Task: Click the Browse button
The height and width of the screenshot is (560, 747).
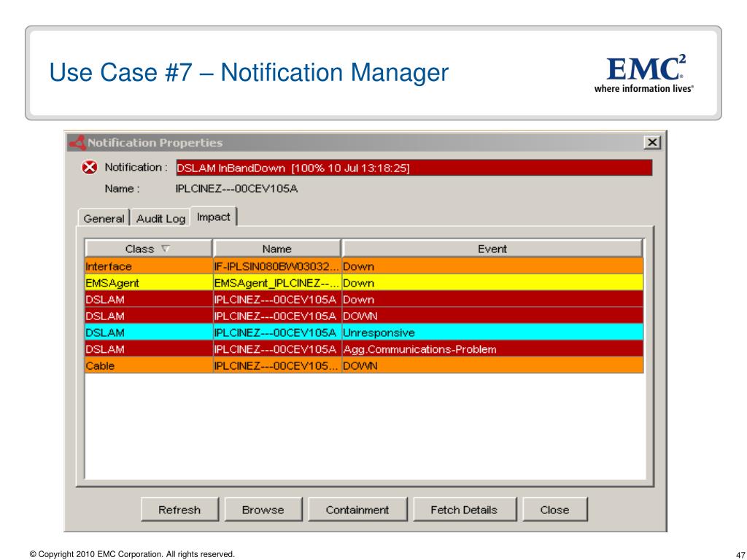Action: 263,510
